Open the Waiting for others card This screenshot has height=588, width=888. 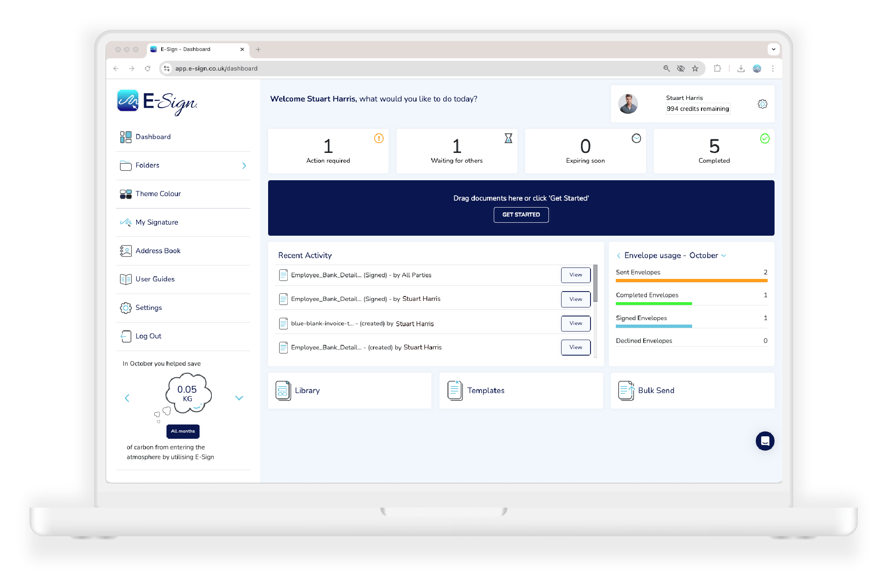point(457,151)
